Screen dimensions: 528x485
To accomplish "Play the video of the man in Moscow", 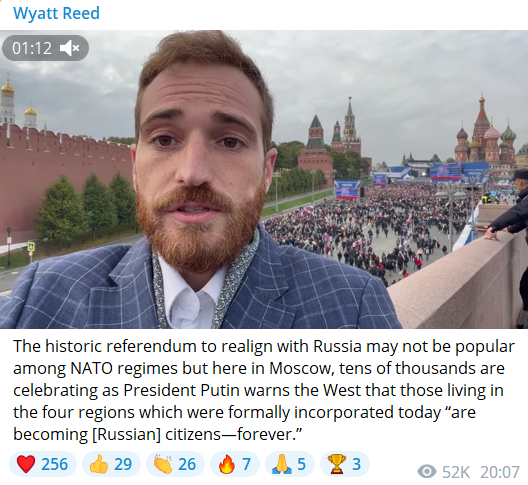I will (264, 180).
